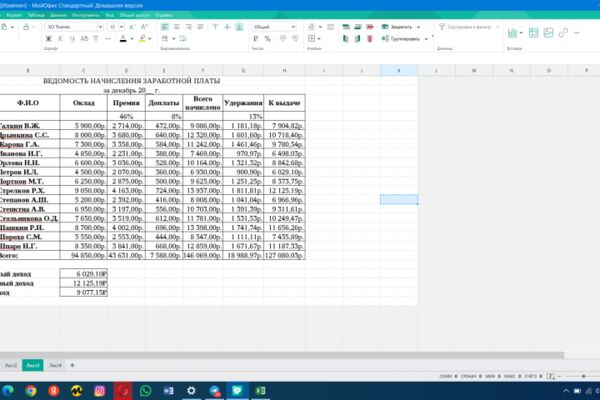Align cell text right

(189, 27)
